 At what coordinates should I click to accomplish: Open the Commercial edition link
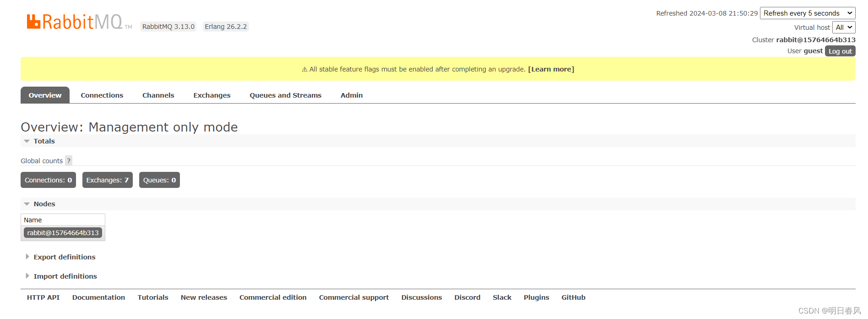pos(273,297)
